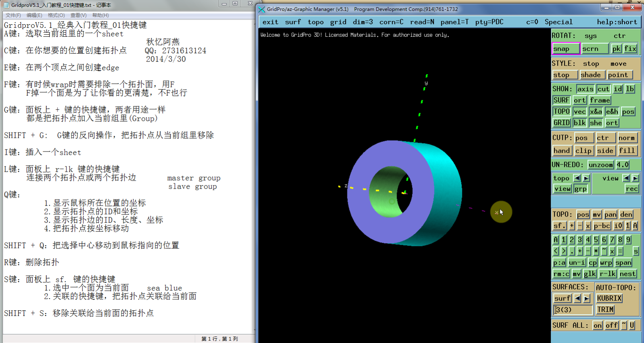
Task: Go to previous view using left arrow
Action: [626, 178]
